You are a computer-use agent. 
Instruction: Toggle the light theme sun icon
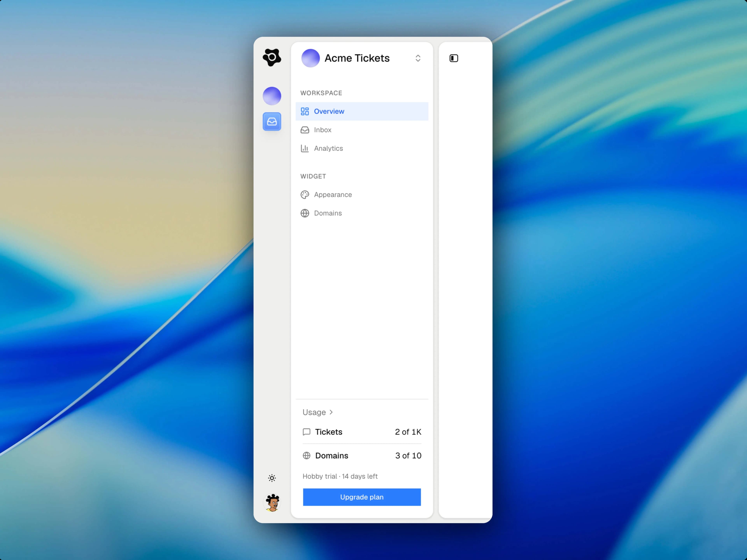click(272, 478)
